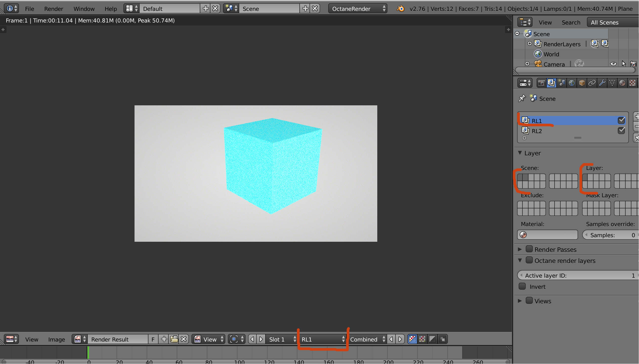Open the OctaneRender engine dropdown
This screenshot has height=364, width=639.
click(358, 9)
